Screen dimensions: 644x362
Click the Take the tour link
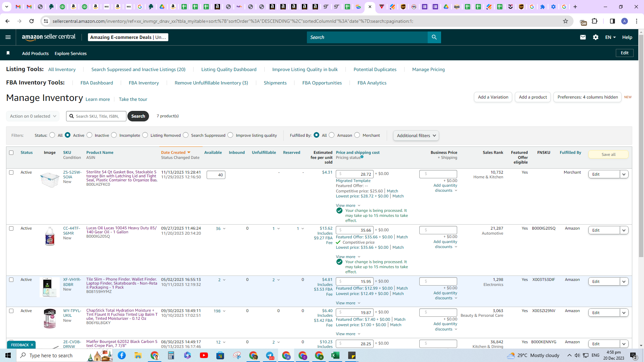pos(133,99)
